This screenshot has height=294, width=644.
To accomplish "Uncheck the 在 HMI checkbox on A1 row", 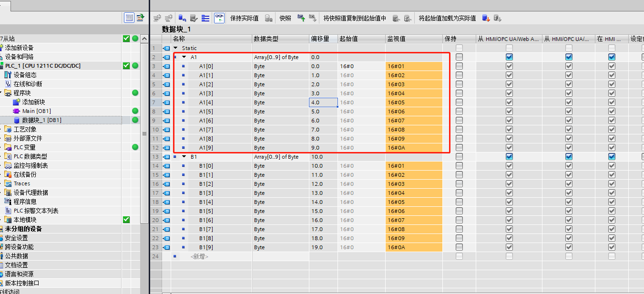I will 612,57.
